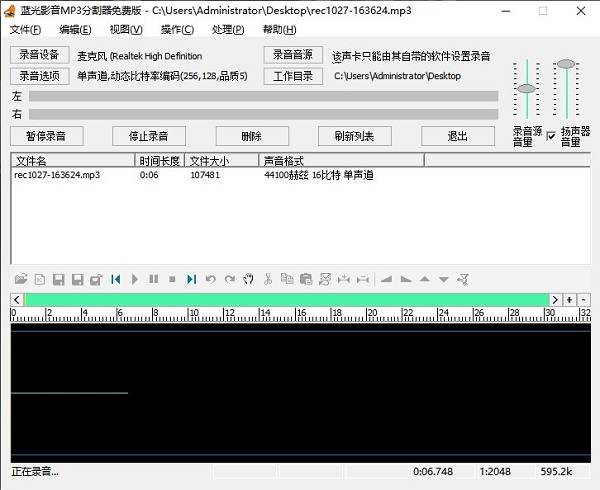
Task: Click the 录音源音量 volume slider handle
Action: [526, 88]
